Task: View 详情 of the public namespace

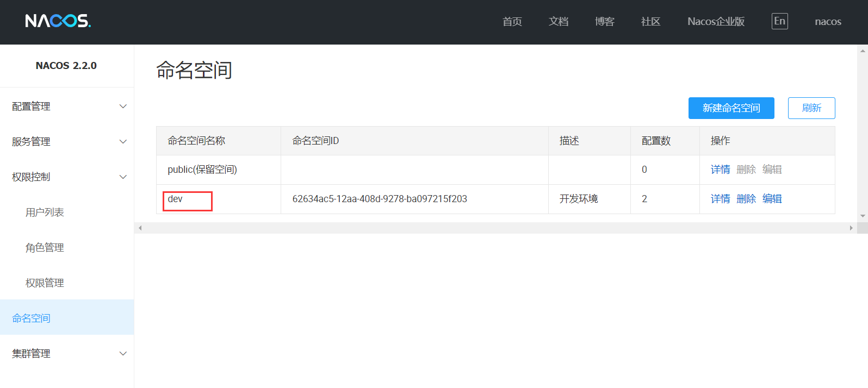Action: pos(720,170)
